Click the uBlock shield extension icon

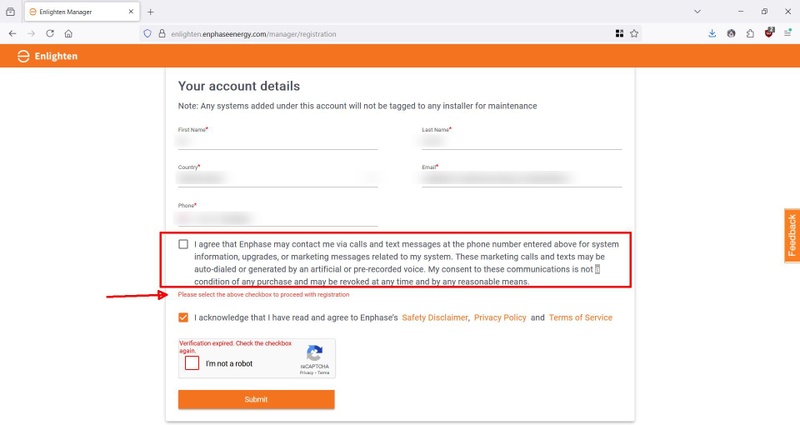point(768,33)
